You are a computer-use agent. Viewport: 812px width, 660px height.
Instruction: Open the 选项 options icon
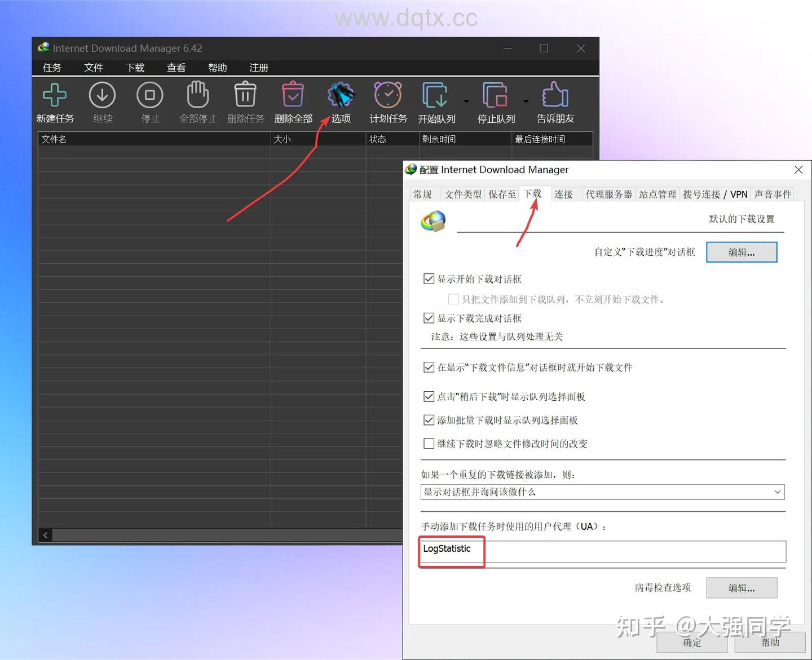pyautogui.click(x=341, y=101)
